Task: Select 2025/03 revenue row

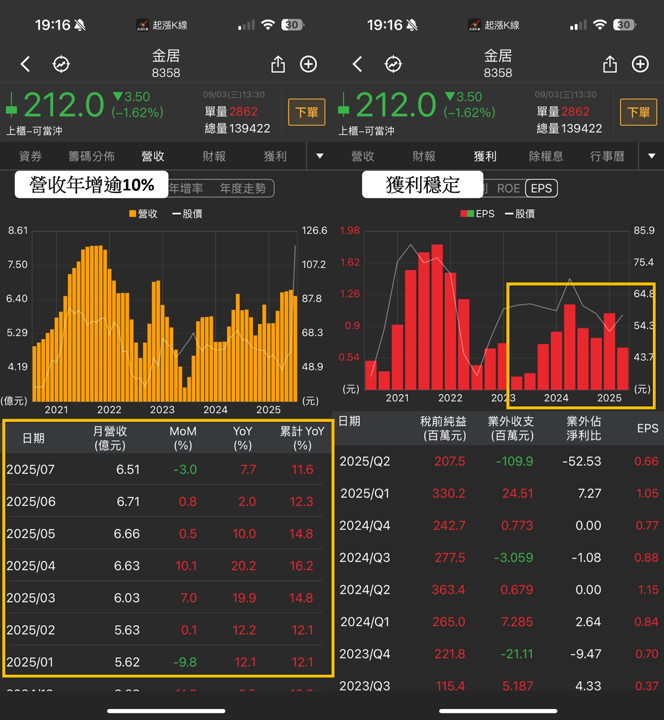Action: tap(165, 598)
